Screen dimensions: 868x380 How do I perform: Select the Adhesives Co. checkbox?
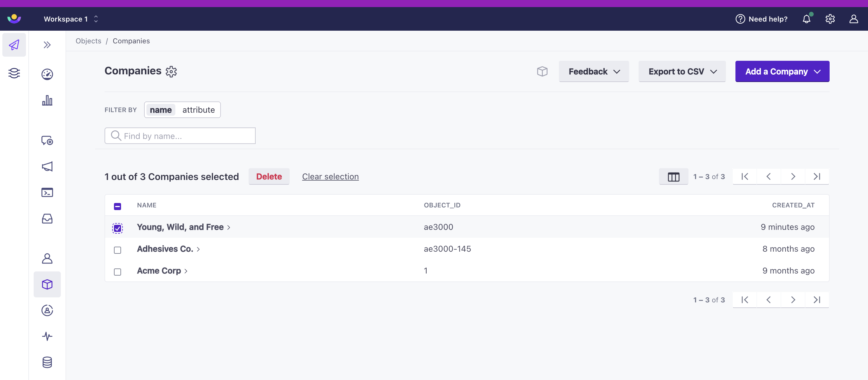(117, 250)
